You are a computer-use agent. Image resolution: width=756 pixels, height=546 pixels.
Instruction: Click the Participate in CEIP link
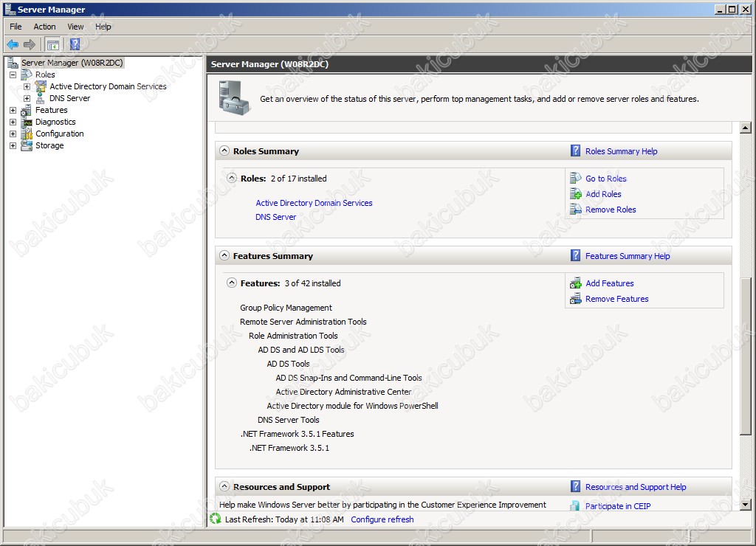click(x=618, y=506)
